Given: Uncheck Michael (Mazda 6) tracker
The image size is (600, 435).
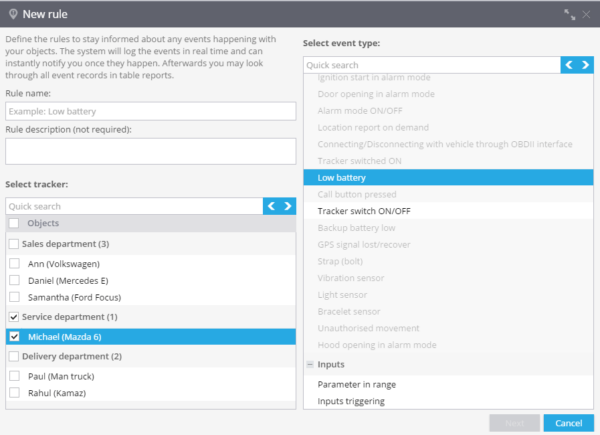Looking at the screenshot, I should [x=15, y=337].
